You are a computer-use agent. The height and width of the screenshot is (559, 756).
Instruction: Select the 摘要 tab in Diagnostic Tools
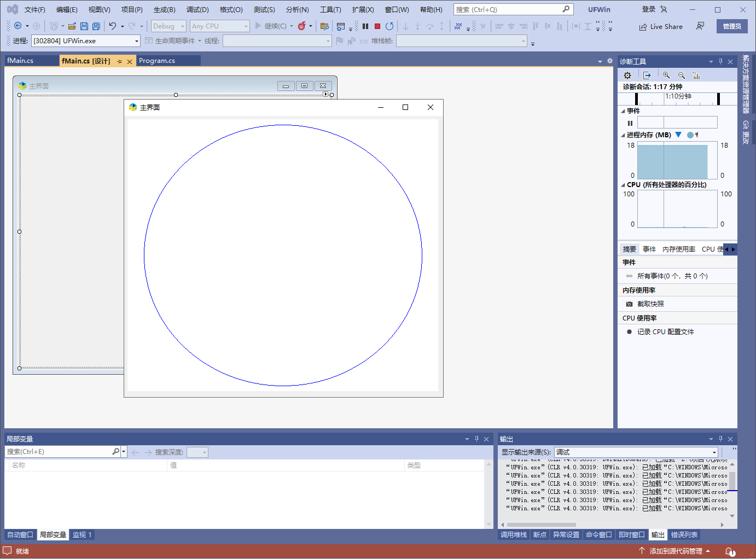coord(630,249)
